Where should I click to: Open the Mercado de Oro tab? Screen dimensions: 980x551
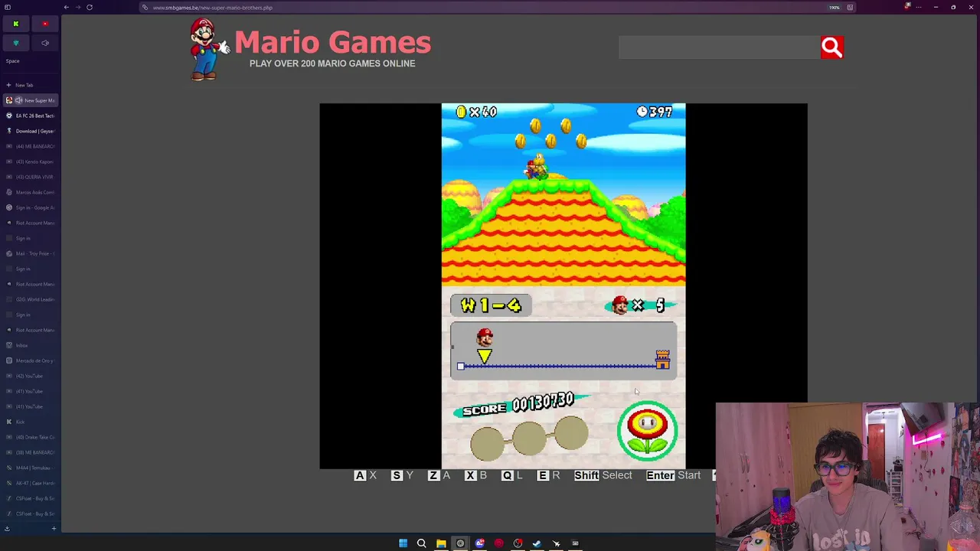[x=29, y=360]
